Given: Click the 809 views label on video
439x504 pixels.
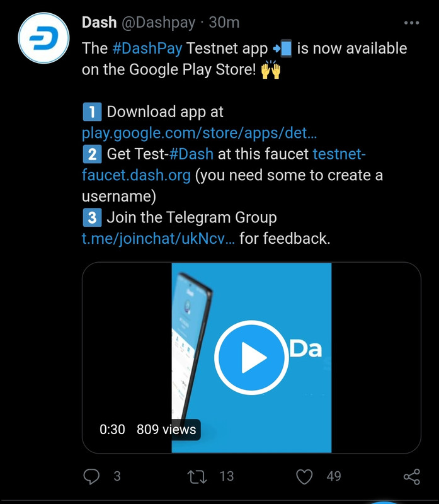Looking at the screenshot, I should click(166, 430).
